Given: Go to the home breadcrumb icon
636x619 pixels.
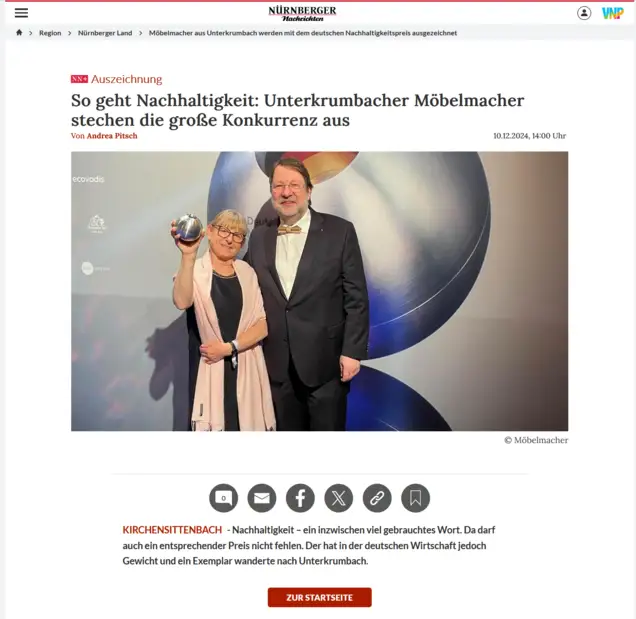Looking at the screenshot, I should (x=19, y=33).
